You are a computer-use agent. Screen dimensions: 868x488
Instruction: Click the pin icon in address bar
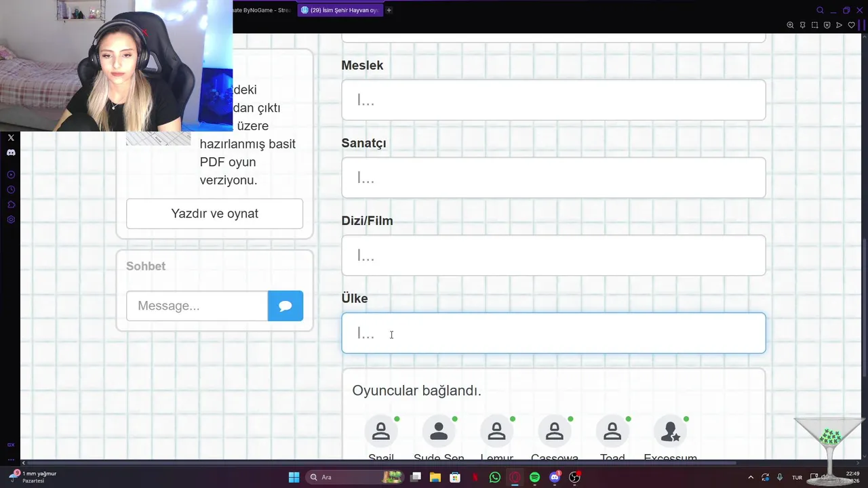(802, 25)
